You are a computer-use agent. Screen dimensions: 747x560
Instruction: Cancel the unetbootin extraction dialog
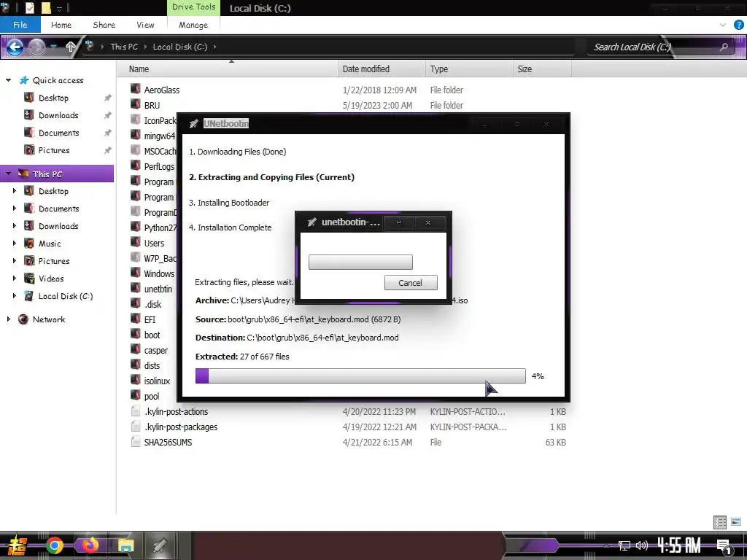pos(410,283)
